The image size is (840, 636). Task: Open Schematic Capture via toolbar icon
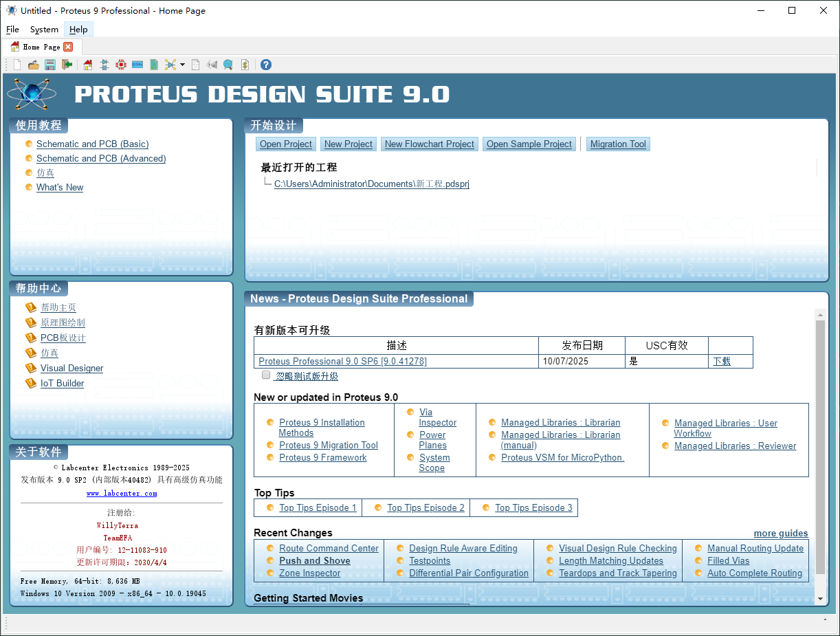pos(104,65)
